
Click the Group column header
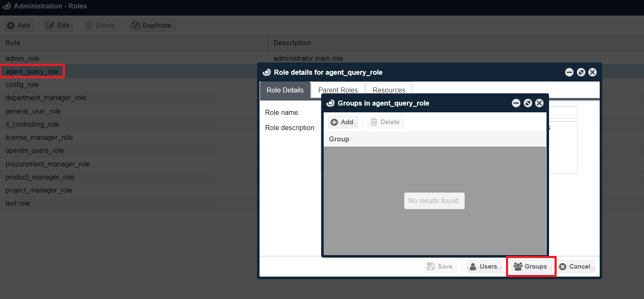[339, 139]
